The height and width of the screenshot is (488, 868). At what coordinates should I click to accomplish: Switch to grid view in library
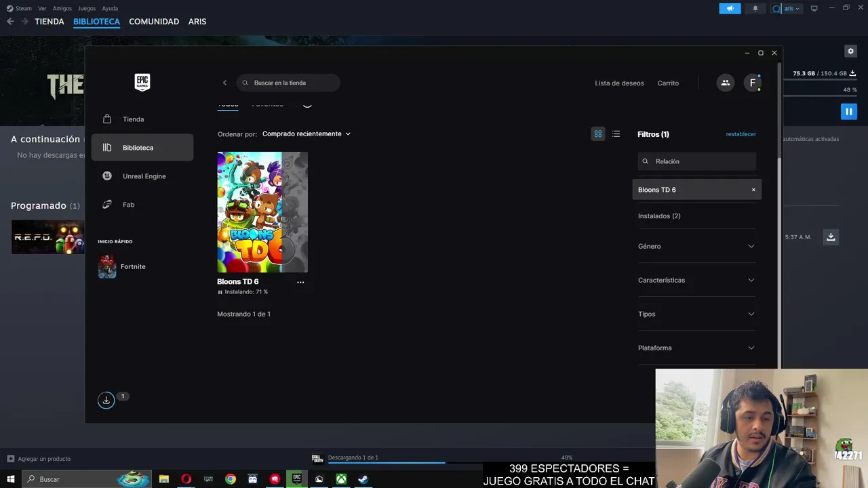coord(598,134)
